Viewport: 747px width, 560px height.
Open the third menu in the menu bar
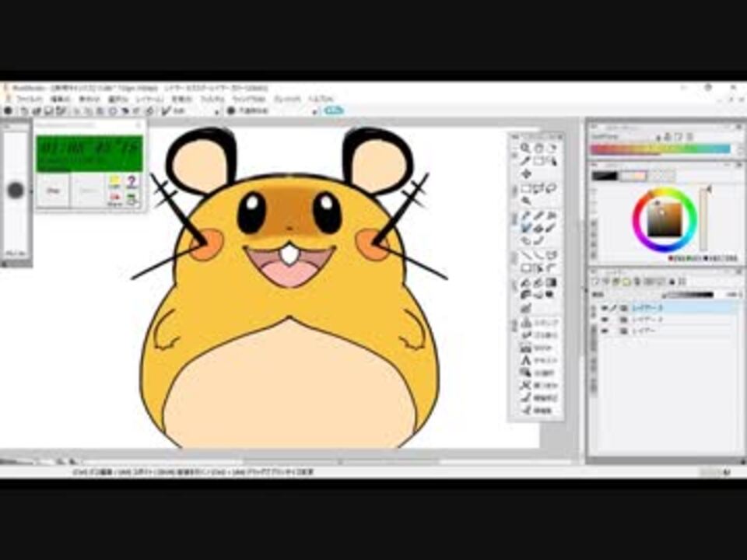pos(89,99)
